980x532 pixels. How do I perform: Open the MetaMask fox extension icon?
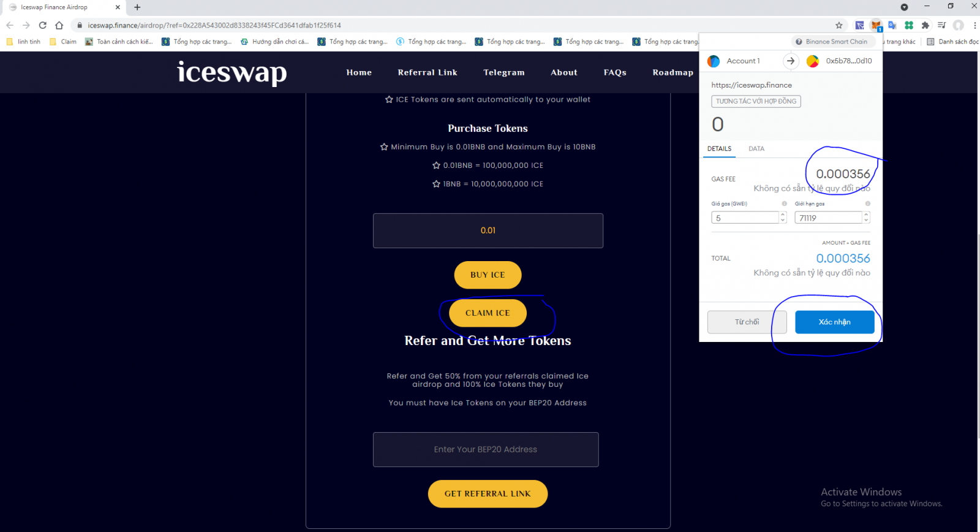tap(876, 25)
